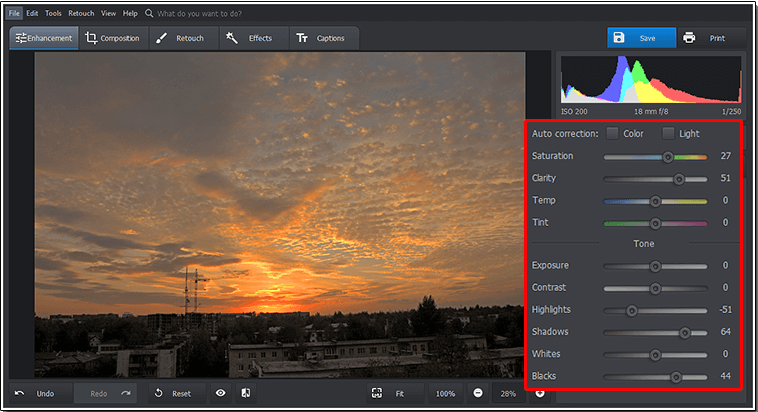Click the Print button
The height and width of the screenshot is (412, 758).
point(711,38)
